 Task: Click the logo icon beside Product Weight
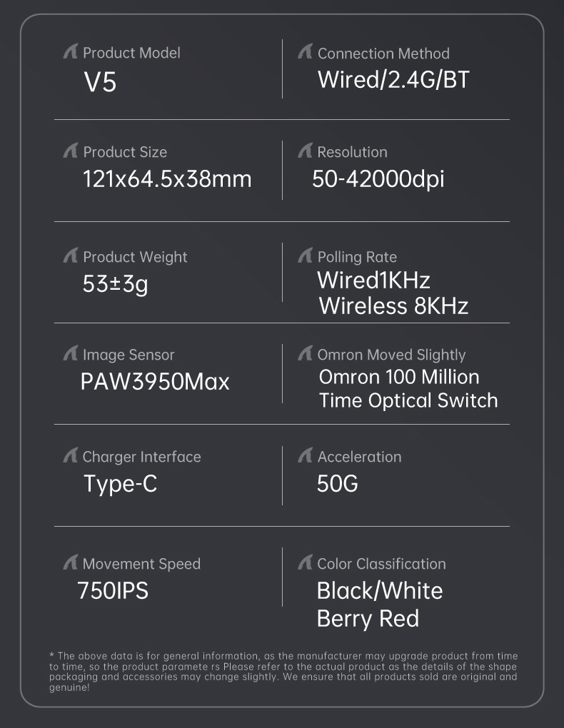point(71,256)
